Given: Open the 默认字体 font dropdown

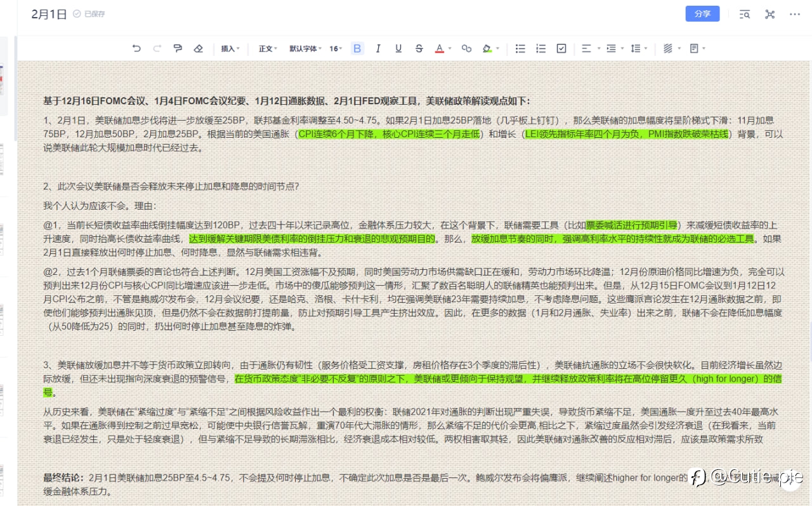Looking at the screenshot, I should click(x=305, y=48).
